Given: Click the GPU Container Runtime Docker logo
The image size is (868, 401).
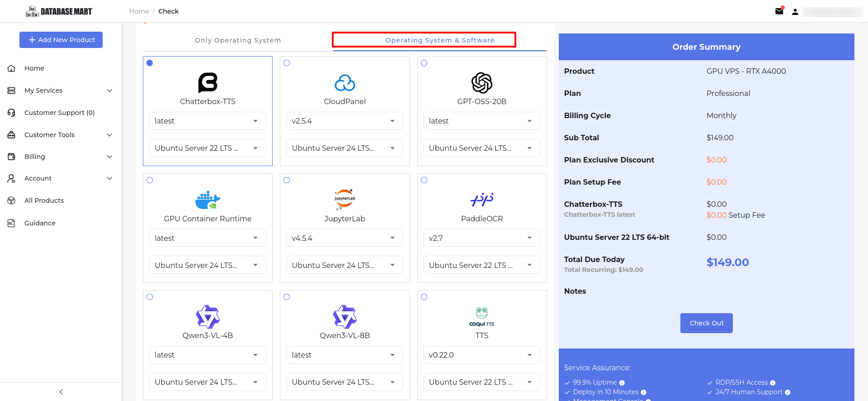Looking at the screenshot, I should point(208,200).
